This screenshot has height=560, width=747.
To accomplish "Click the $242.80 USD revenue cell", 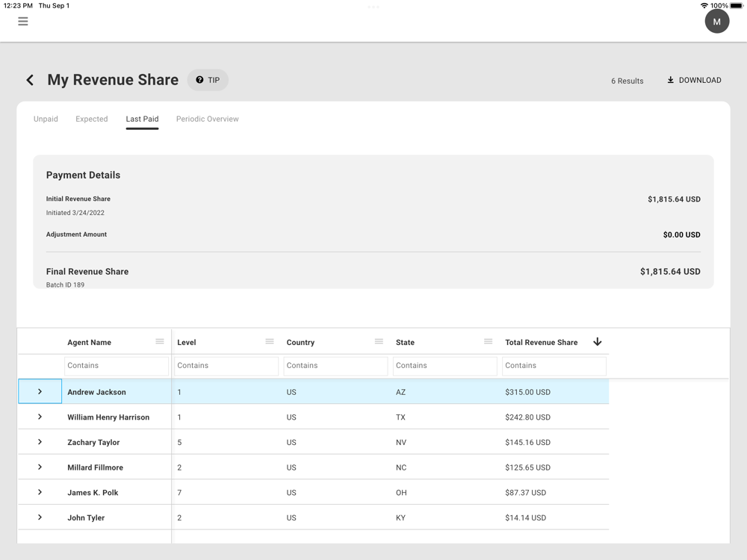I will 528,417.
